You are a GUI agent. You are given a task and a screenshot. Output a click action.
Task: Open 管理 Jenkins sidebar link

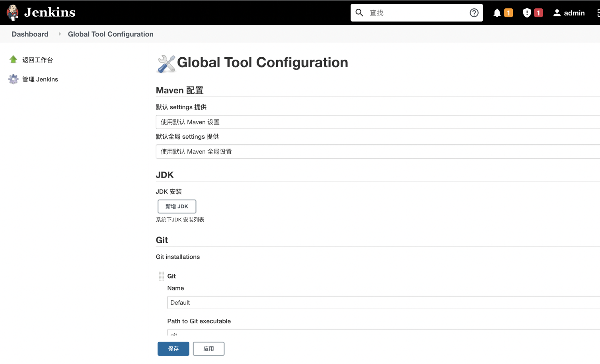pos(40,79)
